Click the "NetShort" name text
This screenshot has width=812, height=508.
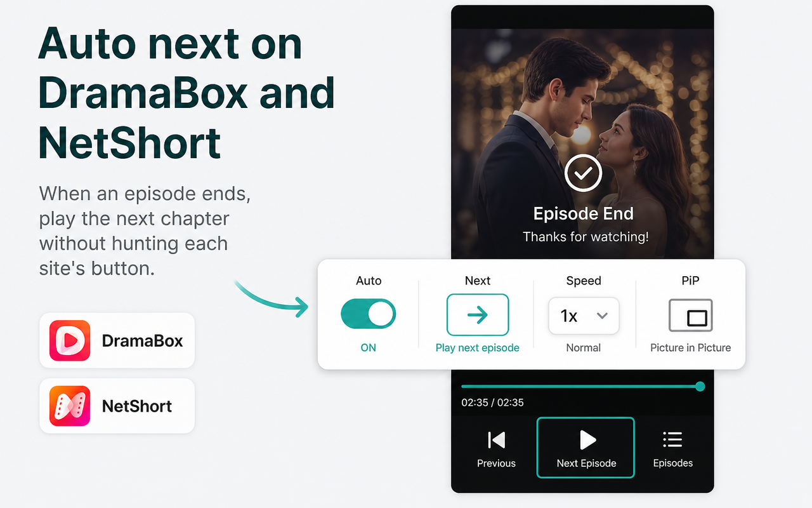[137, 406]
